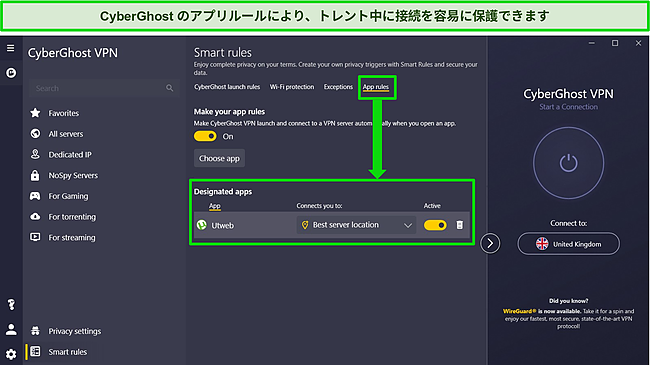Open Favorites in the sidebar
Viewport: 650px width, 365px height.
(x=63, y=113)
